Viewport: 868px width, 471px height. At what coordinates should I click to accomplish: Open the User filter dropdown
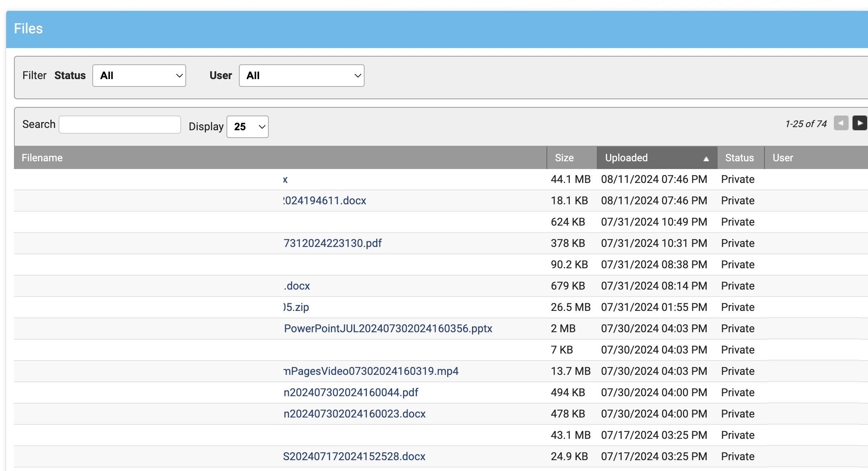click(301, 76)
